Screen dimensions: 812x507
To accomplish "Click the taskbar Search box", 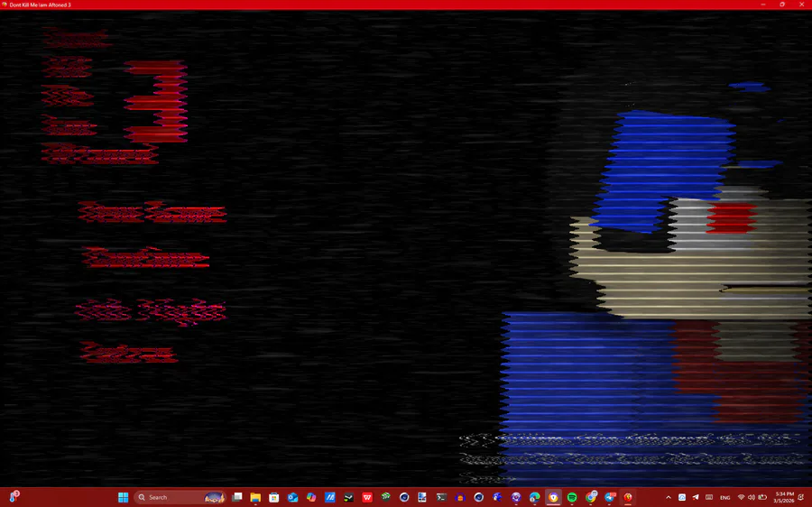I will point(180,497).
